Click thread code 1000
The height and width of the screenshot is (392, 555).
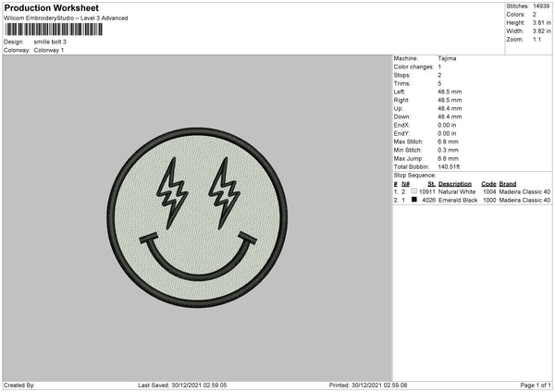[x=489, y=201]
